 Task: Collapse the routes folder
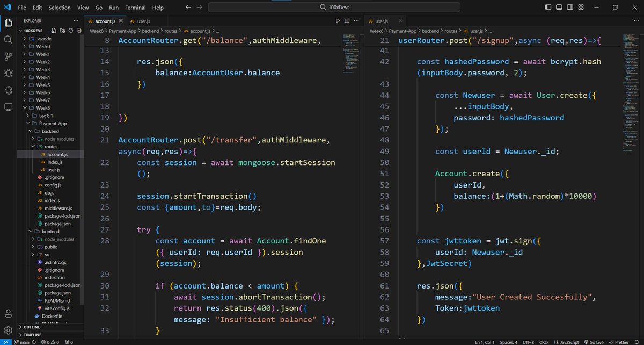(50, 147)
